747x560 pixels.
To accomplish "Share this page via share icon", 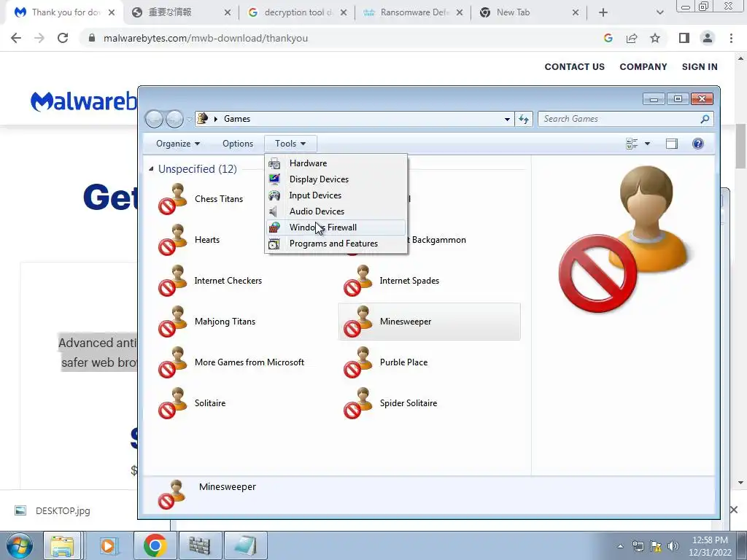I will click(x=632, y=38).
